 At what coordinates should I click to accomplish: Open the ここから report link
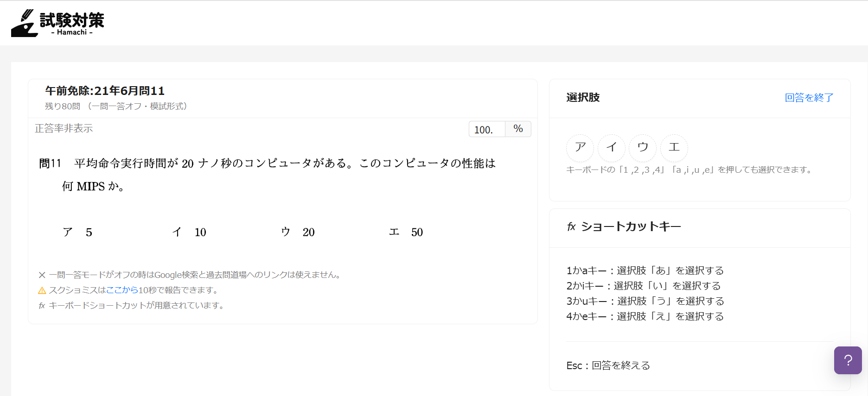(x=122, y=290)
